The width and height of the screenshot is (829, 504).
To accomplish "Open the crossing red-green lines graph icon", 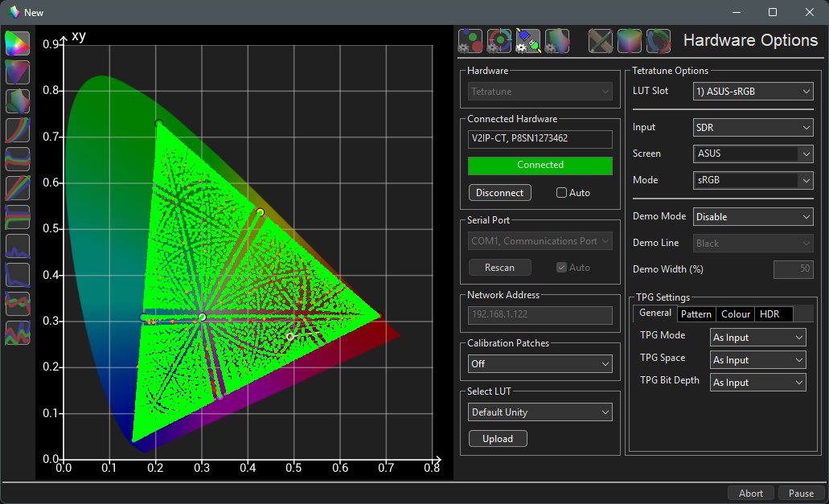I will pos(18,304).
